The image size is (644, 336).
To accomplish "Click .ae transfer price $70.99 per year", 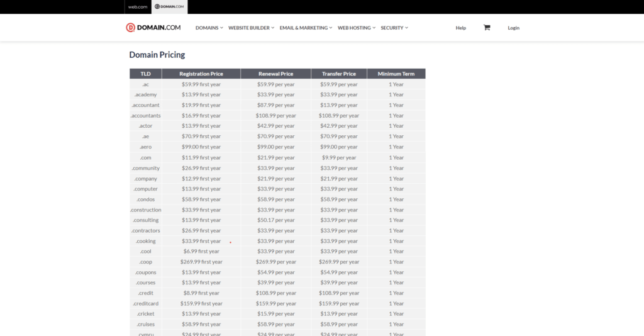I will [x=339, y=137].
